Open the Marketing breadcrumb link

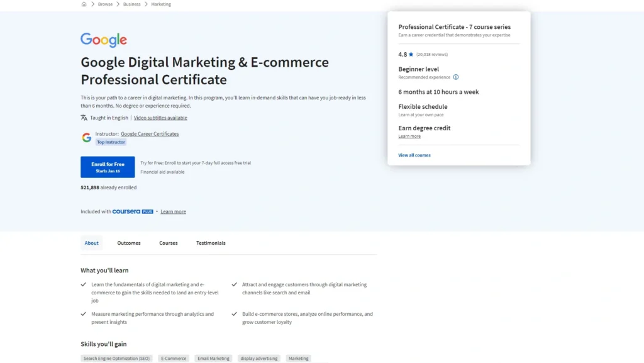[x=161, y=4]
